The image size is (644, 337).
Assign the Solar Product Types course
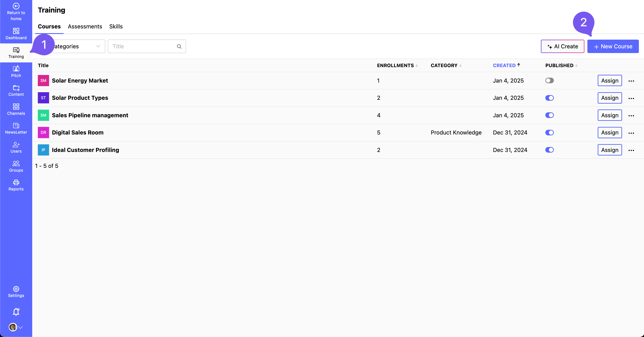point(610,98)
